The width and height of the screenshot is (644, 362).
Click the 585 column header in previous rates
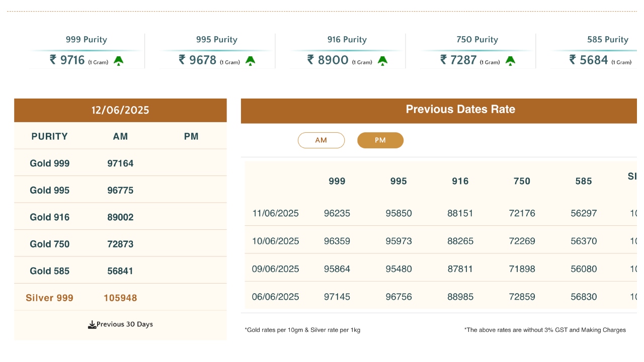tap(584, 181)
